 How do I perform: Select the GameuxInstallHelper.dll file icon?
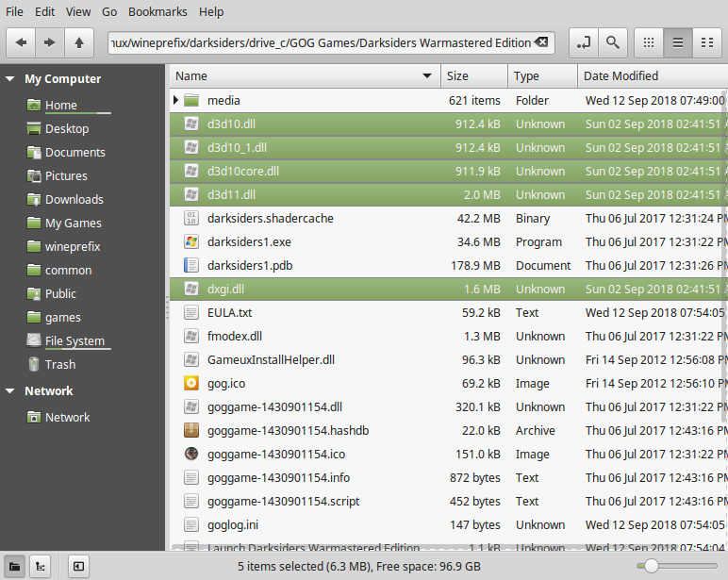pyautogui.click(x=191, y=360)
